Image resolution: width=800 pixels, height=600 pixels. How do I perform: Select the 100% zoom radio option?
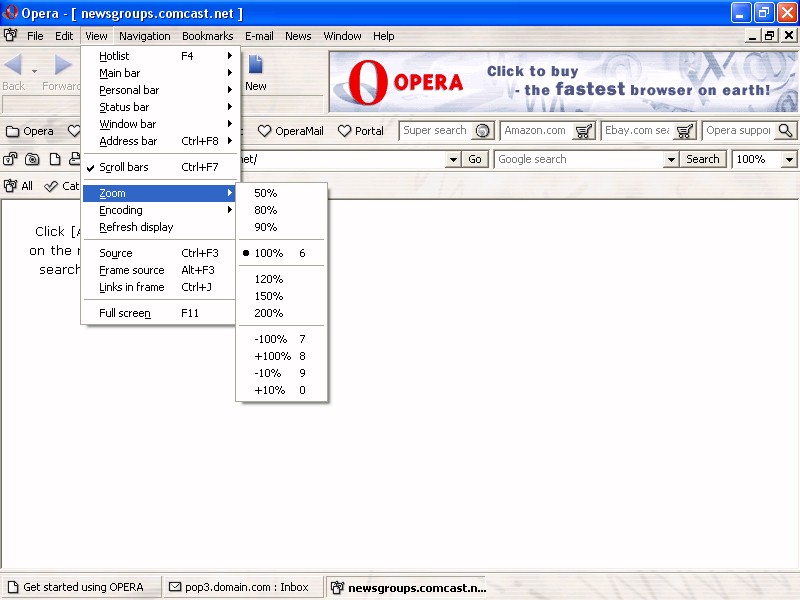268,253
